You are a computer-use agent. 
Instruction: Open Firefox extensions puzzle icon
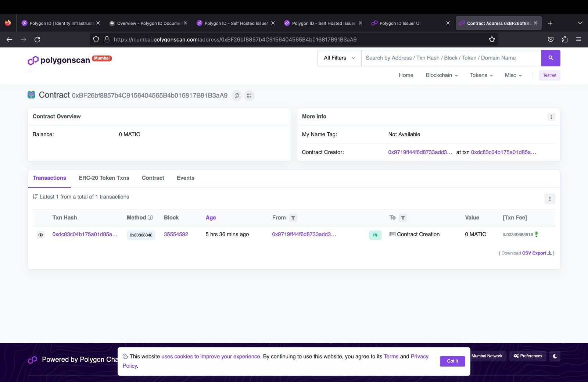coord(565,39)
